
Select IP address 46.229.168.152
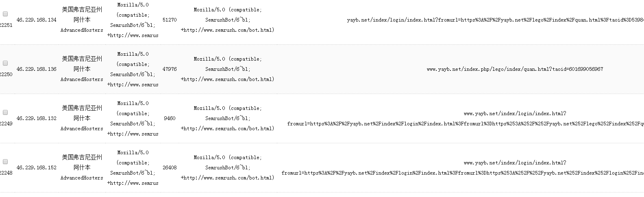pos(37,168)
